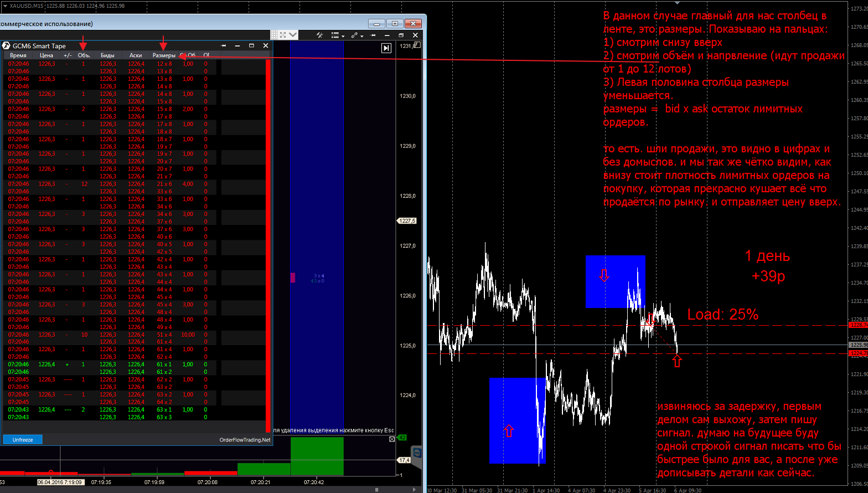Click the tall green volume bar at 07:20:42
868x493 pixels.
tap(317, 456)
